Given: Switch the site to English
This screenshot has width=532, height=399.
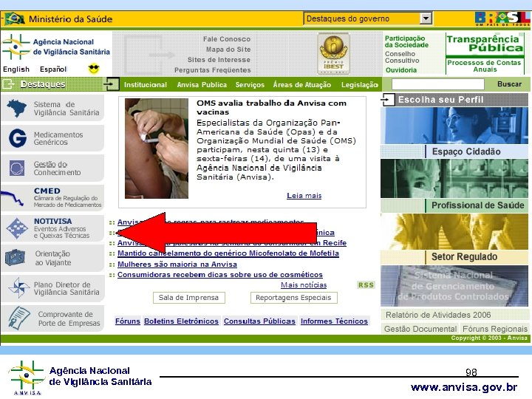Looking at the screenshot, I should tap(16, 69).
